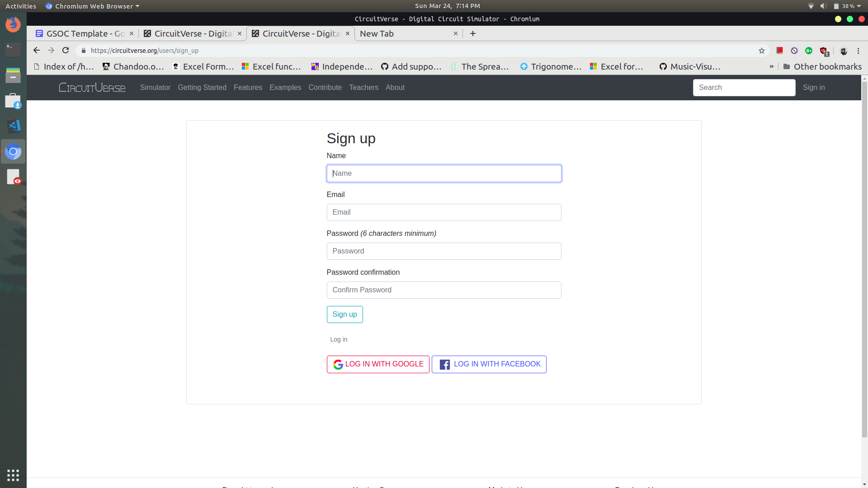Open Firefox from the dock

tap(13, 24)
